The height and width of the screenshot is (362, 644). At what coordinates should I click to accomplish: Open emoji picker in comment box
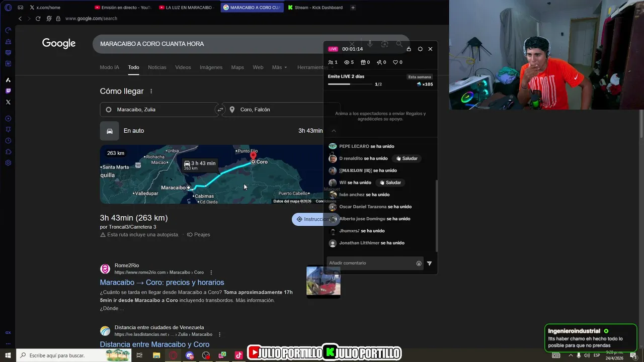419,263
